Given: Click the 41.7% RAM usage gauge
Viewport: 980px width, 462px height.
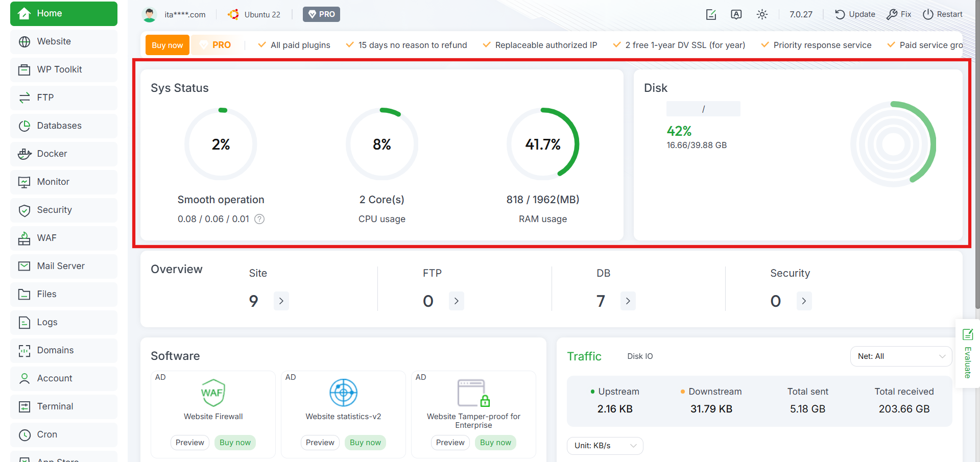Looking at the screenshot, I should pyautogui.click(x=543, y=144).
